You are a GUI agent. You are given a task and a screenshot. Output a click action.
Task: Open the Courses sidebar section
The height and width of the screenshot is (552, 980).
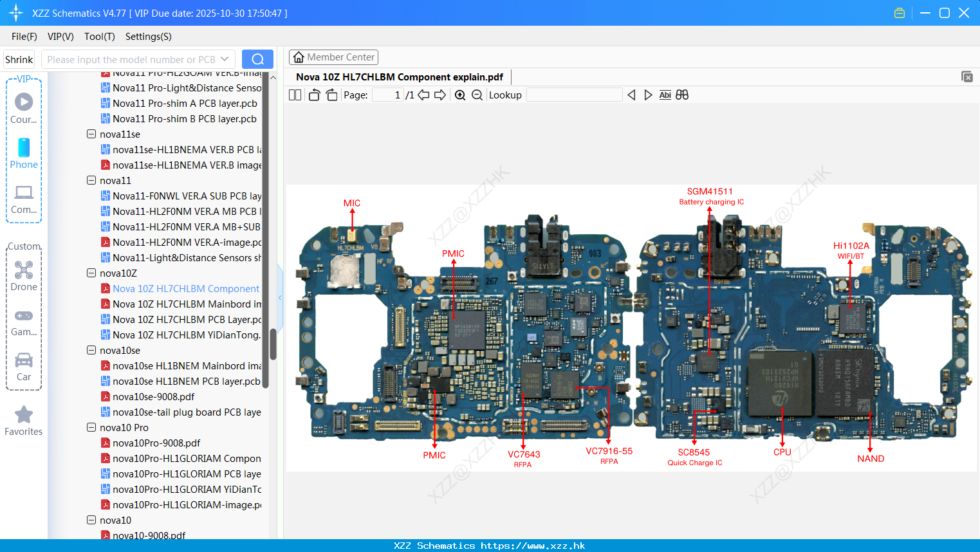[24, 107]
